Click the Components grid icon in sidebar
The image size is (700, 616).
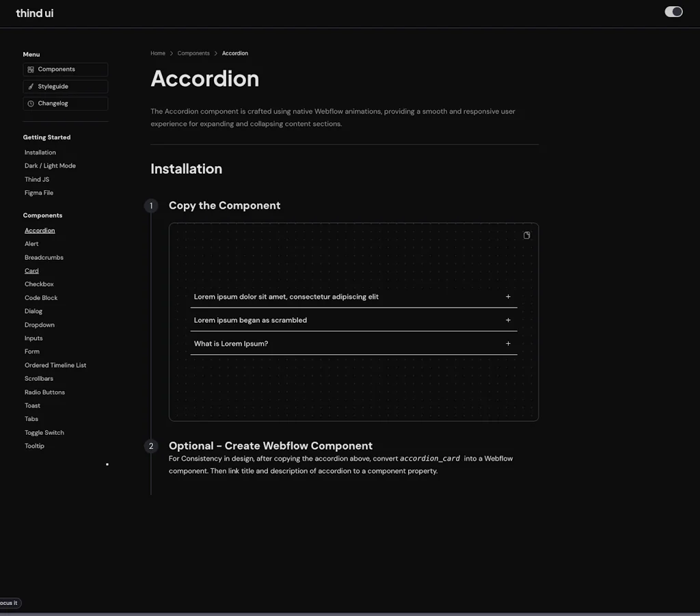click(30, 69)
